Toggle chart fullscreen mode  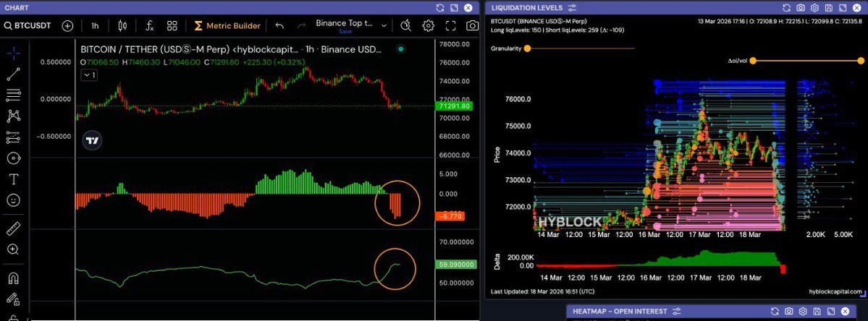[x=450, y=25]
